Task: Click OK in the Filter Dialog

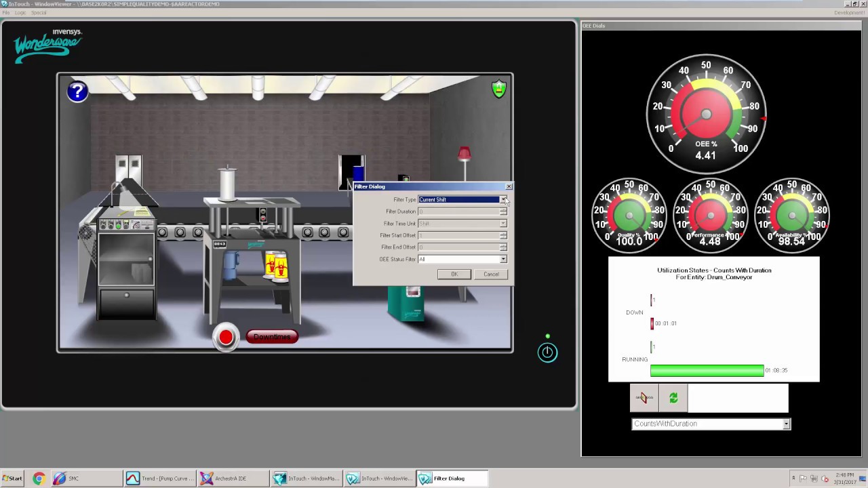Action: [x=454, y=274]
